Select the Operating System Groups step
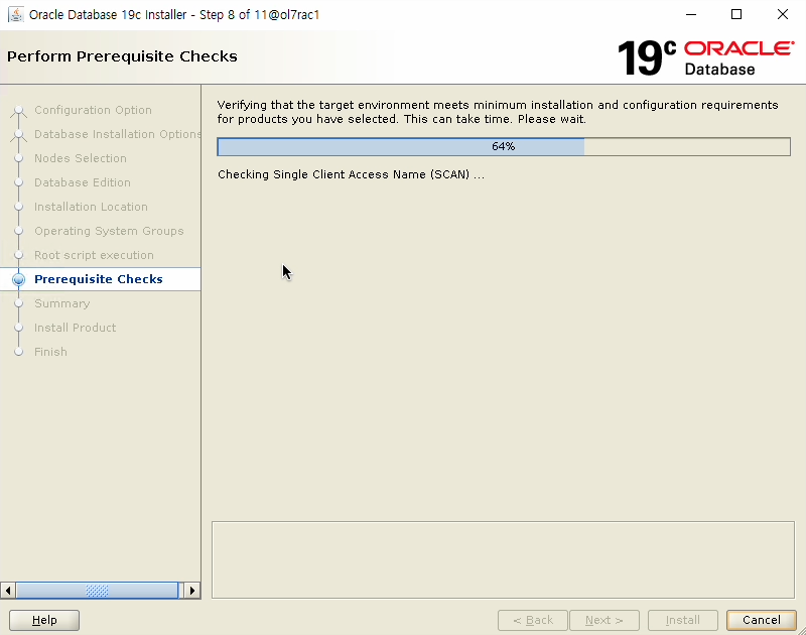The width and height of the screenshot is (806, 635). [109, 231]
